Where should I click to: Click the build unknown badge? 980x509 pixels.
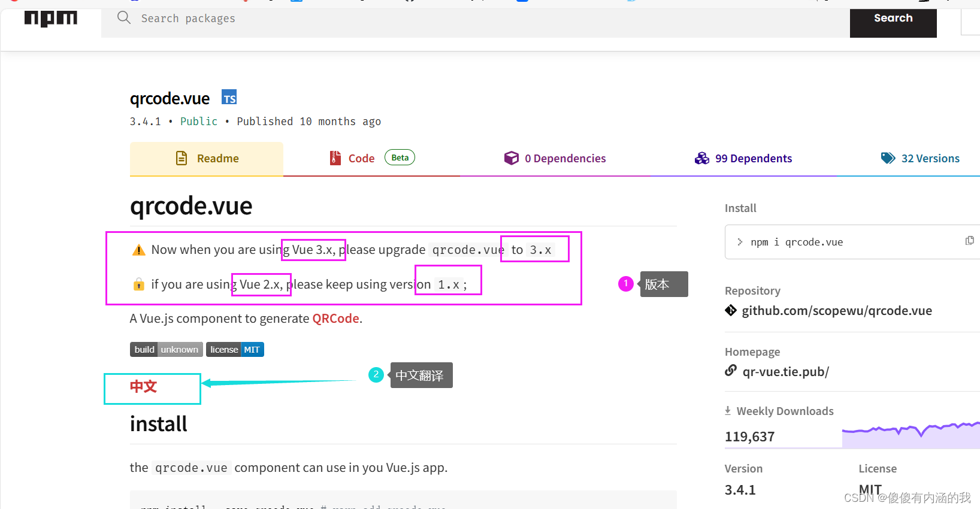pyautogui.click(x=167, y=350)
